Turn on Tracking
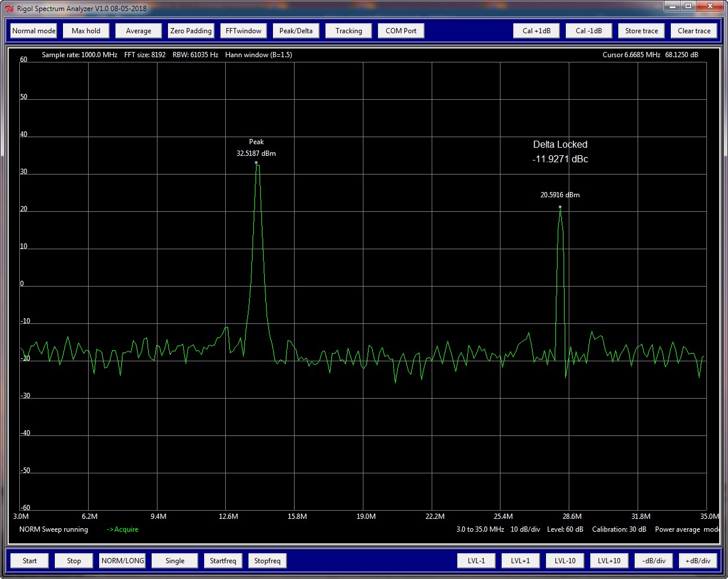 tap(348, 31)
